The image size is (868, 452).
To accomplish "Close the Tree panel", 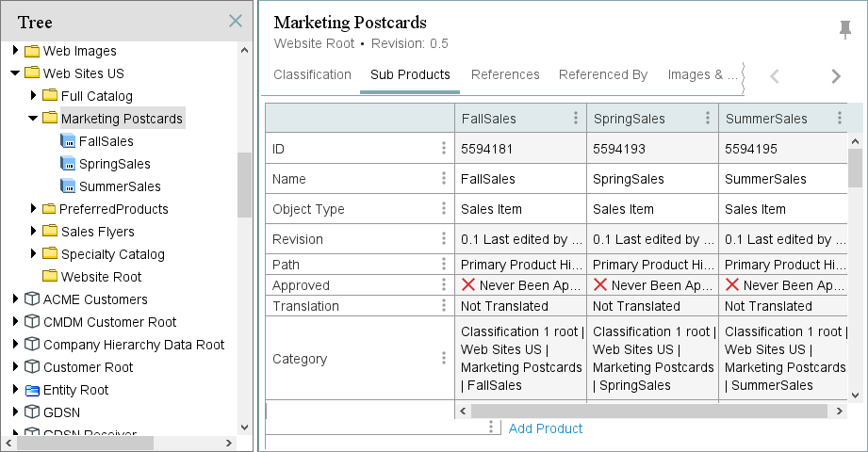I will point(236,21).
